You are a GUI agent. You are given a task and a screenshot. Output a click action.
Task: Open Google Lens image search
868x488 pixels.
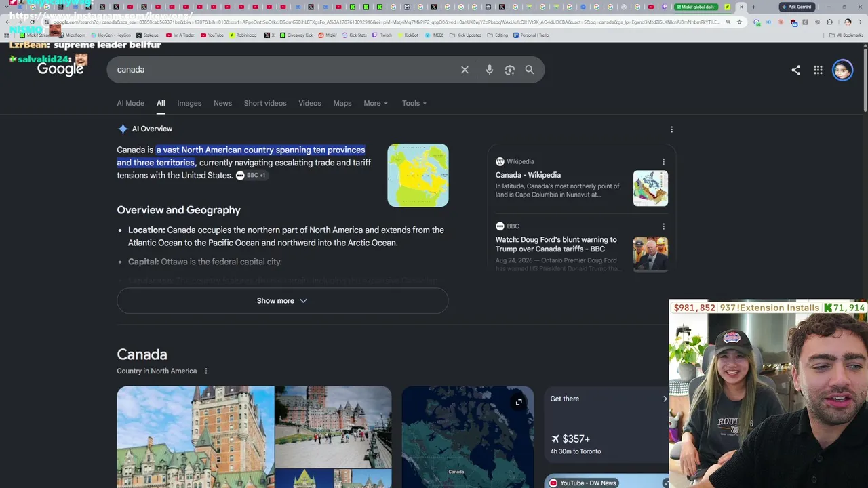pos(509,70)
